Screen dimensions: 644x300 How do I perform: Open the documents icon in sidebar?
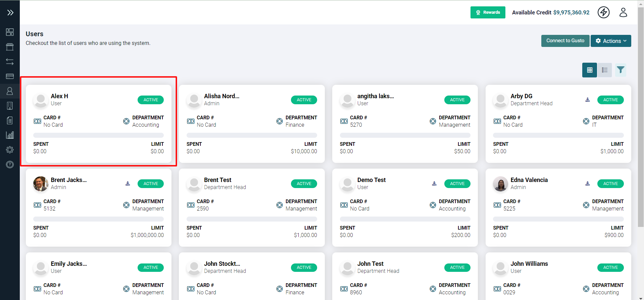[x=10, y=120]
